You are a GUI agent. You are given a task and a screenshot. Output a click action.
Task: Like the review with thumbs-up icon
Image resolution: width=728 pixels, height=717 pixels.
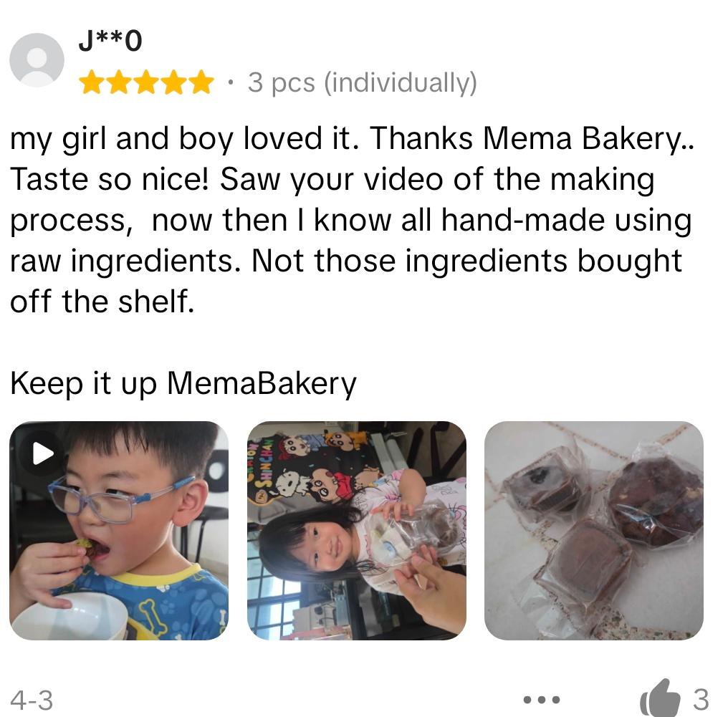[660, 698]
